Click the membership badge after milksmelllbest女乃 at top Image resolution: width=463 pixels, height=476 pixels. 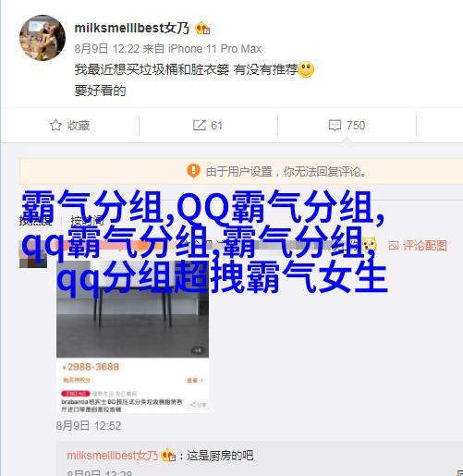pyautogui.click(x=203, y=29)
